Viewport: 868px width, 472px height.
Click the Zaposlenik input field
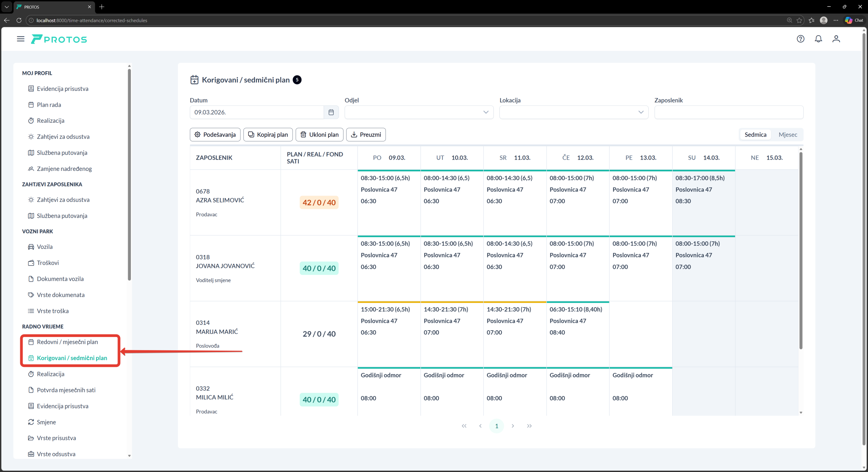729,112
